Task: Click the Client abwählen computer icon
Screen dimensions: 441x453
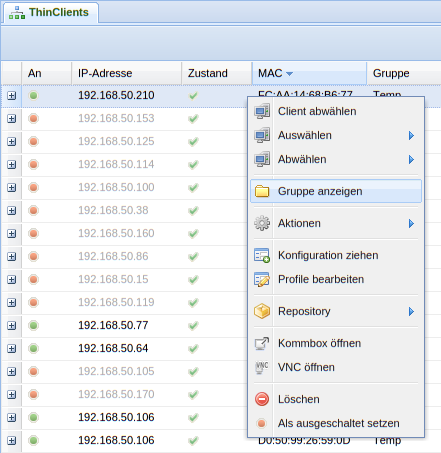Action: [x=262, y=111]
